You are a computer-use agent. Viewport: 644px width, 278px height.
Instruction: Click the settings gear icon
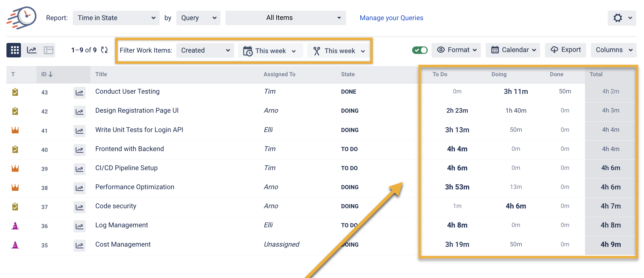(618, 18)
